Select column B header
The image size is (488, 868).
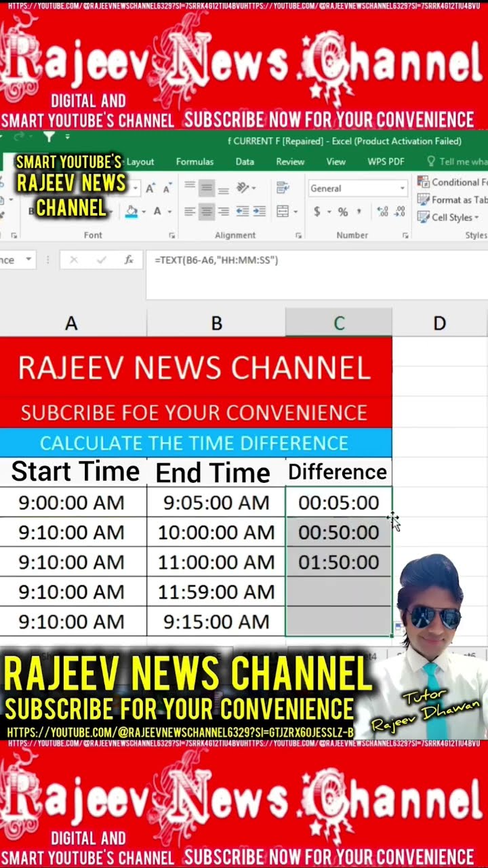[x=216, y=323]
